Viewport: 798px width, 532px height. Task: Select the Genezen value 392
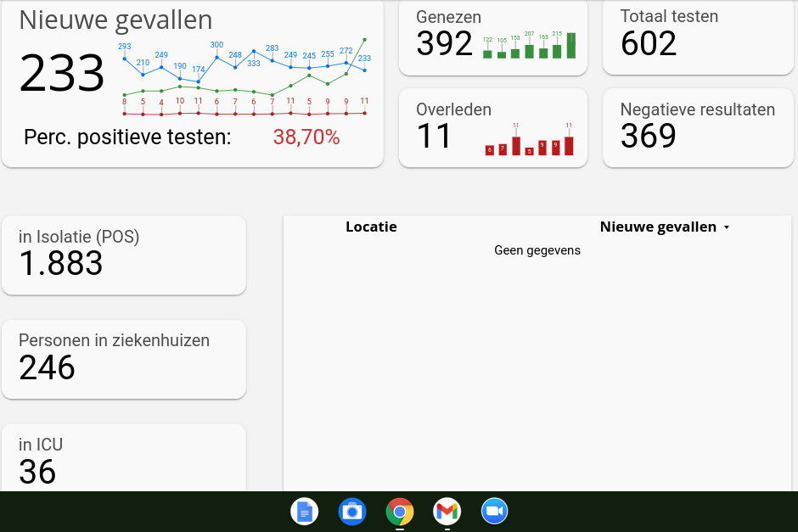(444, 44)
